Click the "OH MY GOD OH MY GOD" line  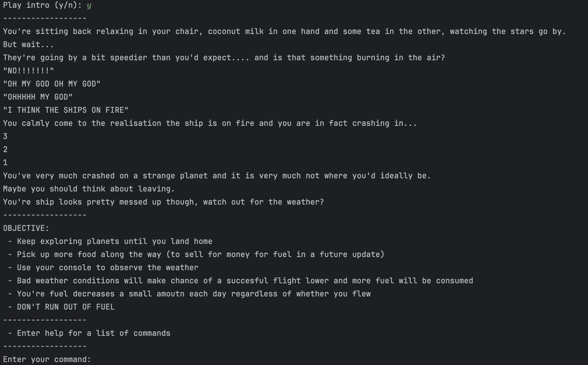(x=52, y=84)
